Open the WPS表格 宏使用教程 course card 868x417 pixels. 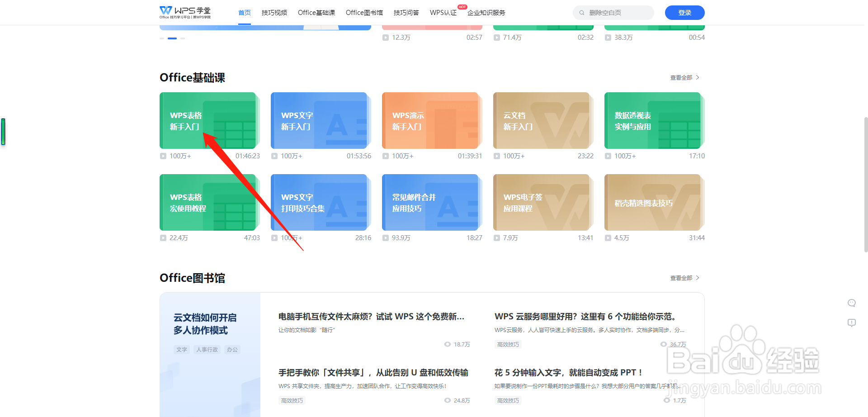coord(210,203)
